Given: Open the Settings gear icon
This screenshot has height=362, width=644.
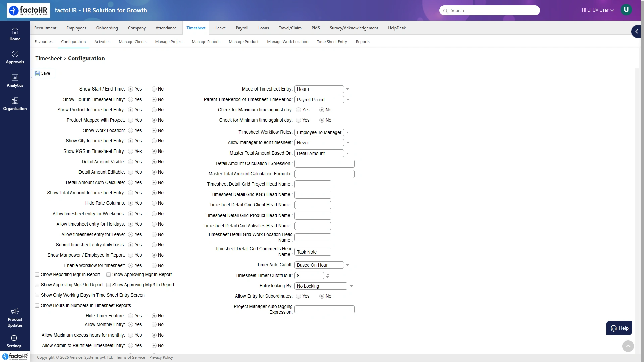Looking at the screenshot, I should point(14,338).
